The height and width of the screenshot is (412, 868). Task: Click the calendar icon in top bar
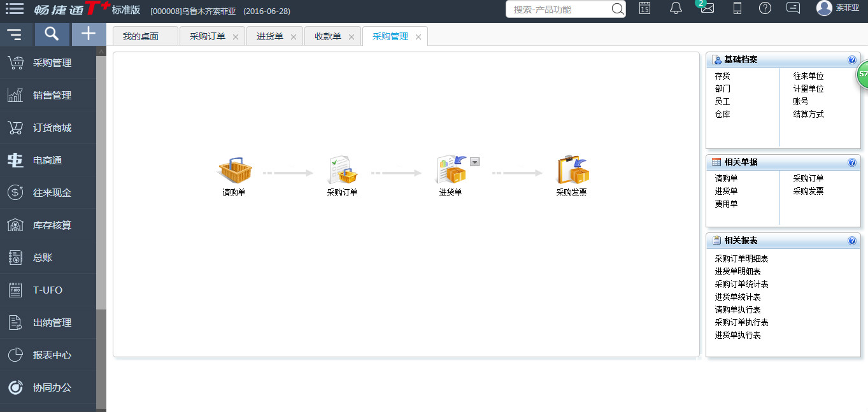645,8
